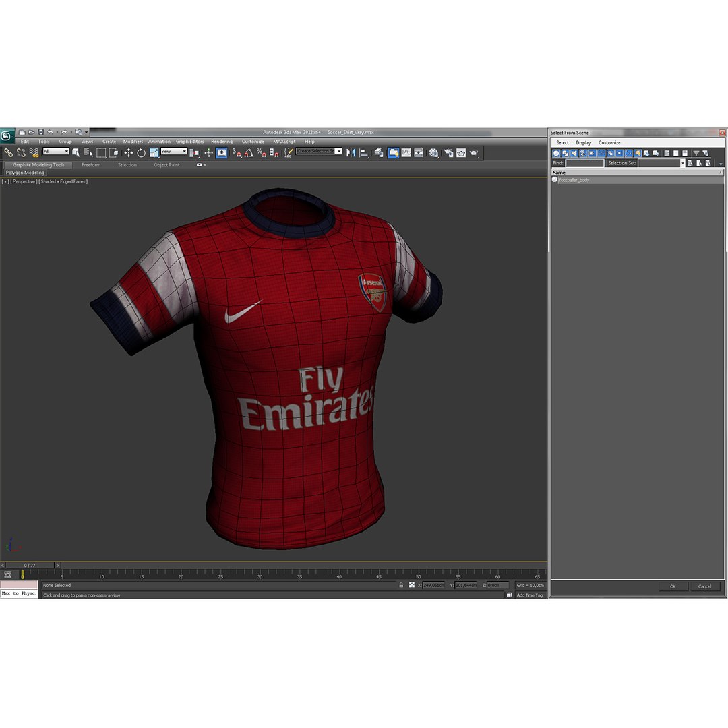Screen dimensions: 728x728
Task: Open the Render Setup dialog
Action: 448,152
